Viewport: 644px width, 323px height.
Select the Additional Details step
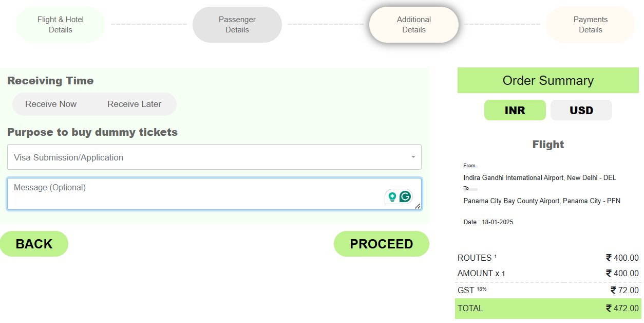point(414,25)
